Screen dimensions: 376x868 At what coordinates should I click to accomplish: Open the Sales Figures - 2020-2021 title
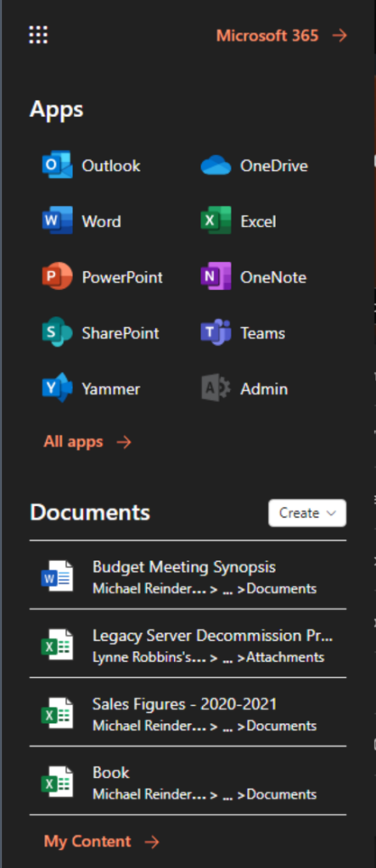[185, 704]
